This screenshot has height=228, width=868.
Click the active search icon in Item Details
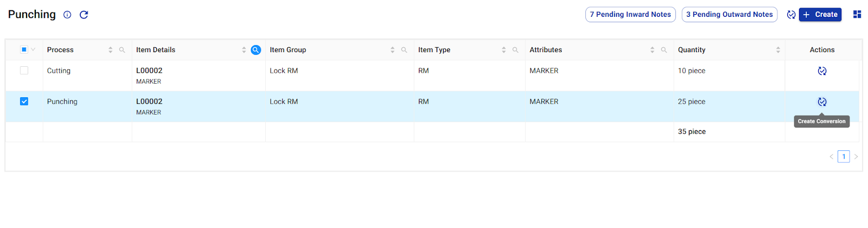coord(256,50)
